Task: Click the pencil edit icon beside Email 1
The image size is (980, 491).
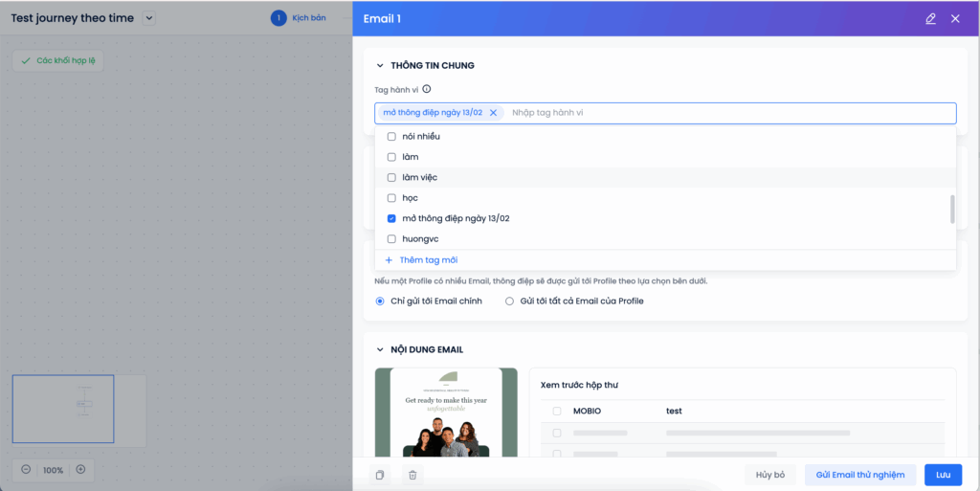Action: point(930,18)
